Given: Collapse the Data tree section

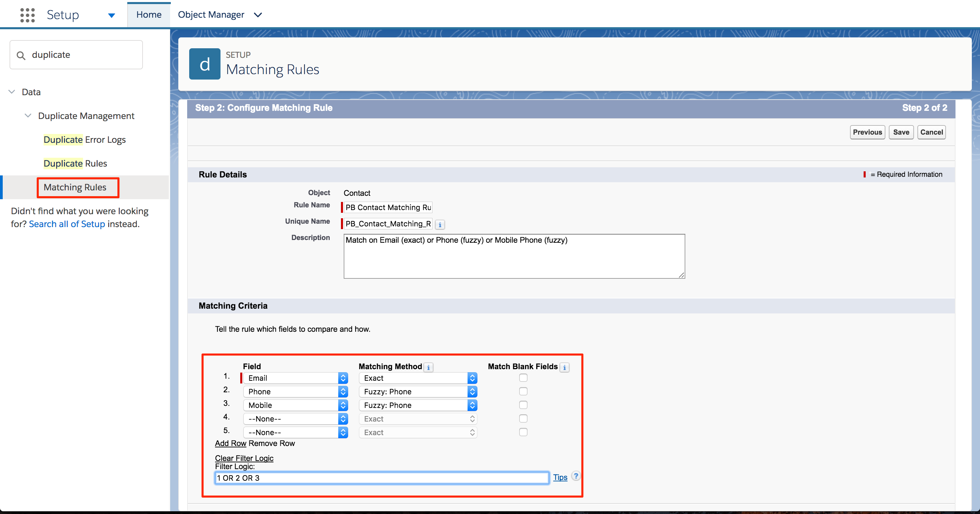Looking at the screenshot, I should pos(12,92).
